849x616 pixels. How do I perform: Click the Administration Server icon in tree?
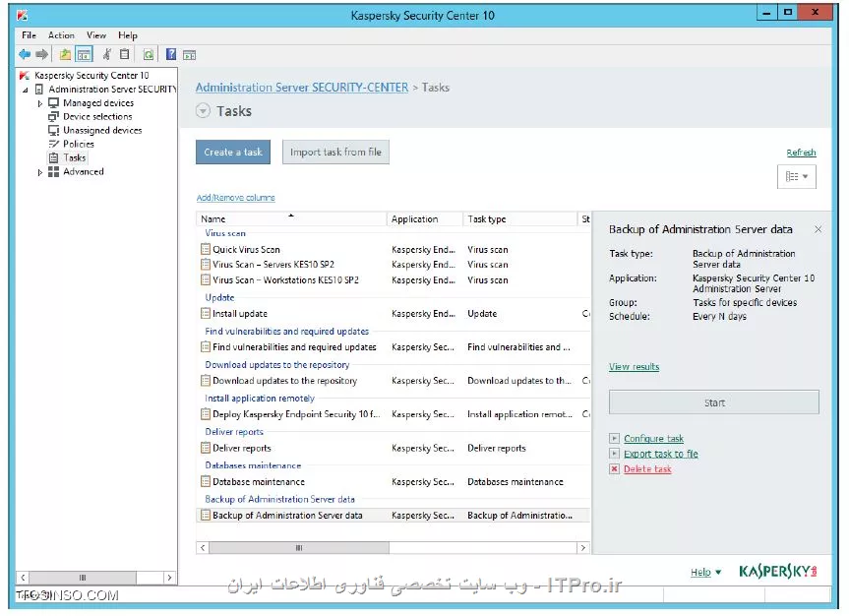(x=39, y=89)
